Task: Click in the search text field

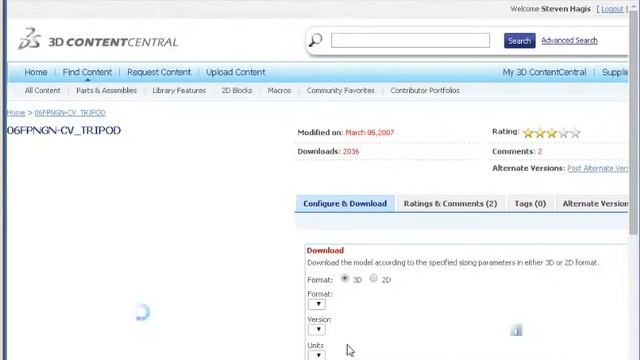Action: (x=410, y=40)
